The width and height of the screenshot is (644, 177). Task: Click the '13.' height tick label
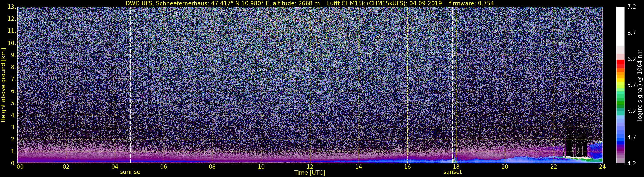point(12,7)
